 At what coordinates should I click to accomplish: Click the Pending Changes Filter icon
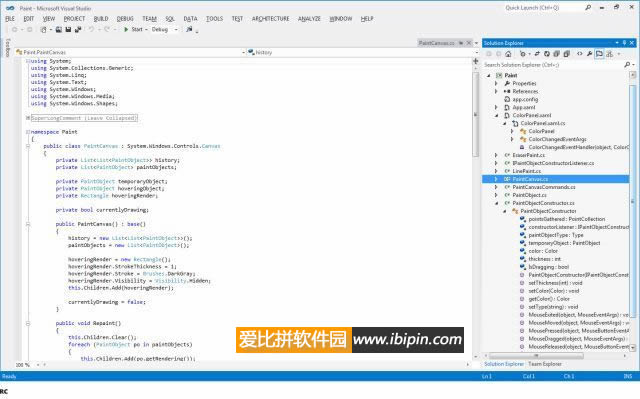coord(523,54)
